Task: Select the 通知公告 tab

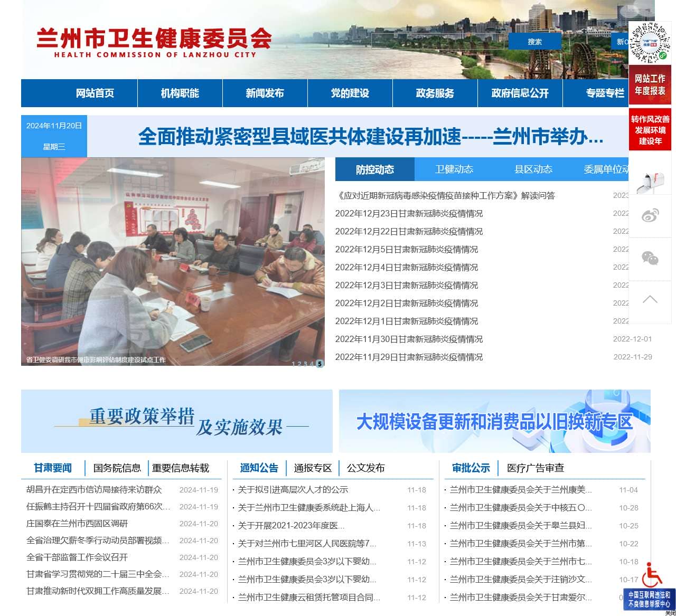Action: pos(259,468)
